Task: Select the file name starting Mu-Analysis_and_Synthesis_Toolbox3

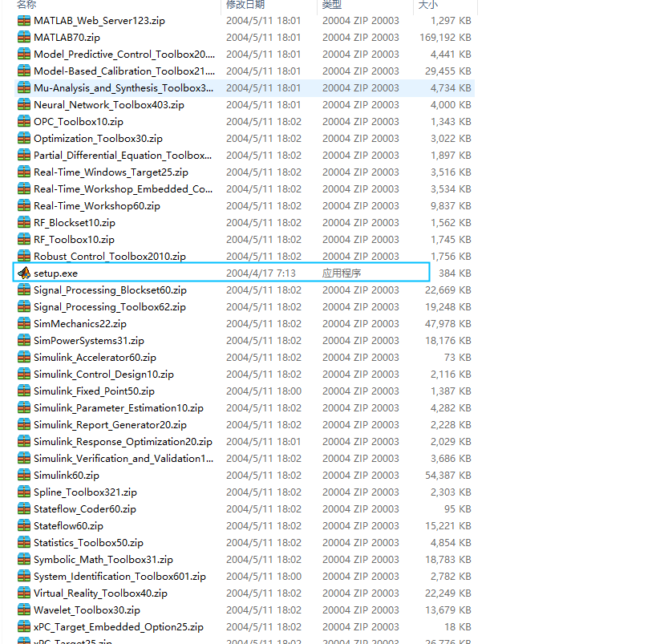Action: [x=123, y=88]
